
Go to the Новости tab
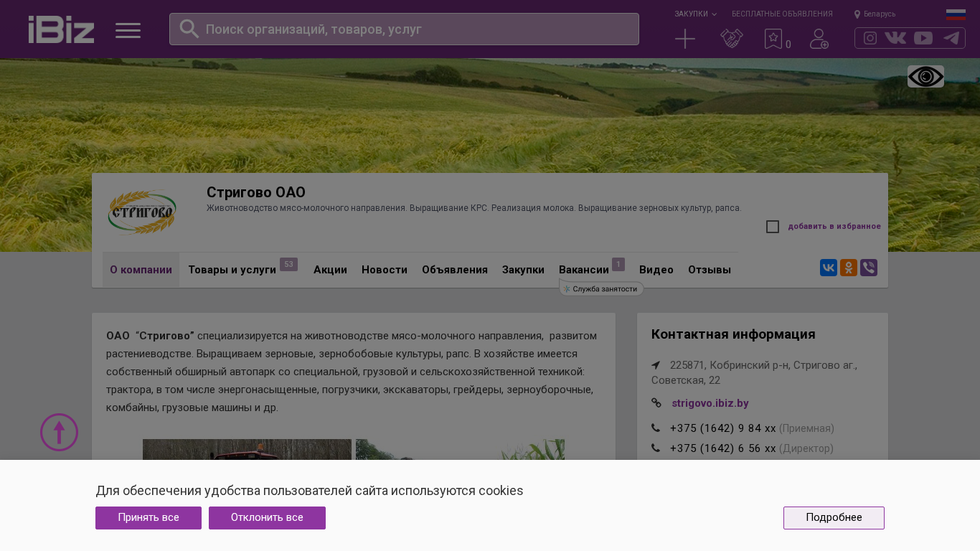pos(385,270)
